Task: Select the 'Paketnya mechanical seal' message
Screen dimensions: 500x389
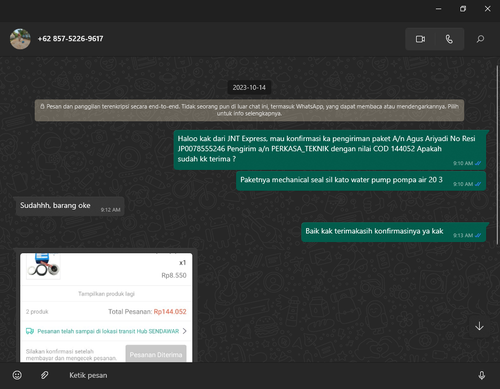Action: click(x=361, y=181)
